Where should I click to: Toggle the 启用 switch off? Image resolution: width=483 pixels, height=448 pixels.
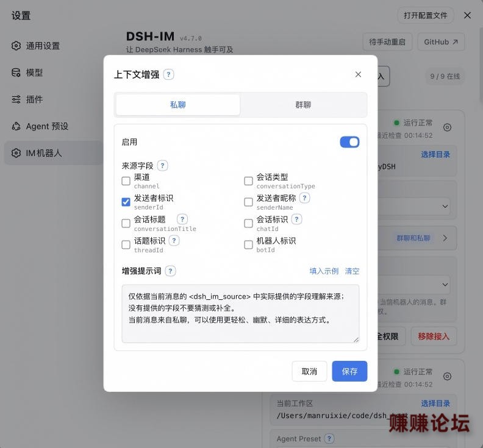(x=349, y=142)
